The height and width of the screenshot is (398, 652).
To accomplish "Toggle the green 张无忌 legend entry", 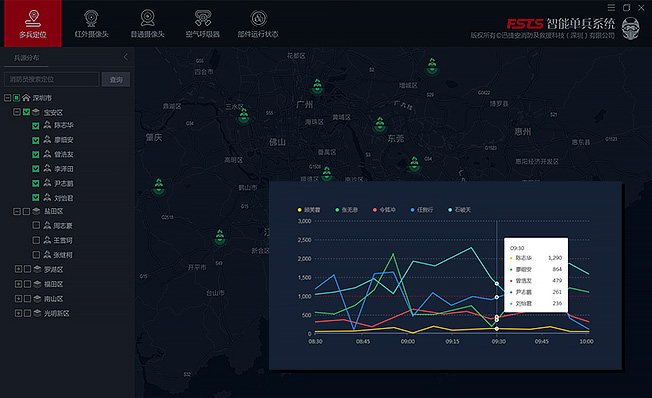I will point(346,210).
